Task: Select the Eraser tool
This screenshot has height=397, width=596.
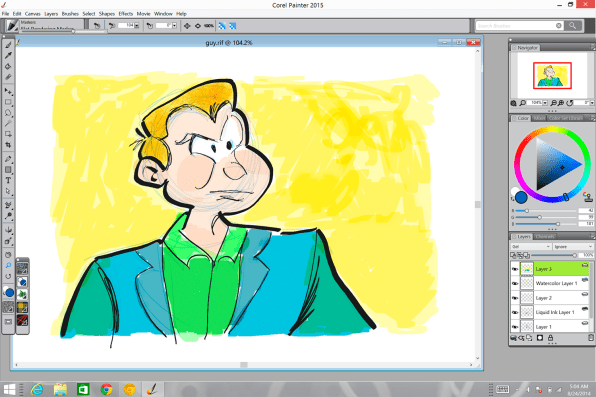Action: pyautogui.click(x=8, y=77)
